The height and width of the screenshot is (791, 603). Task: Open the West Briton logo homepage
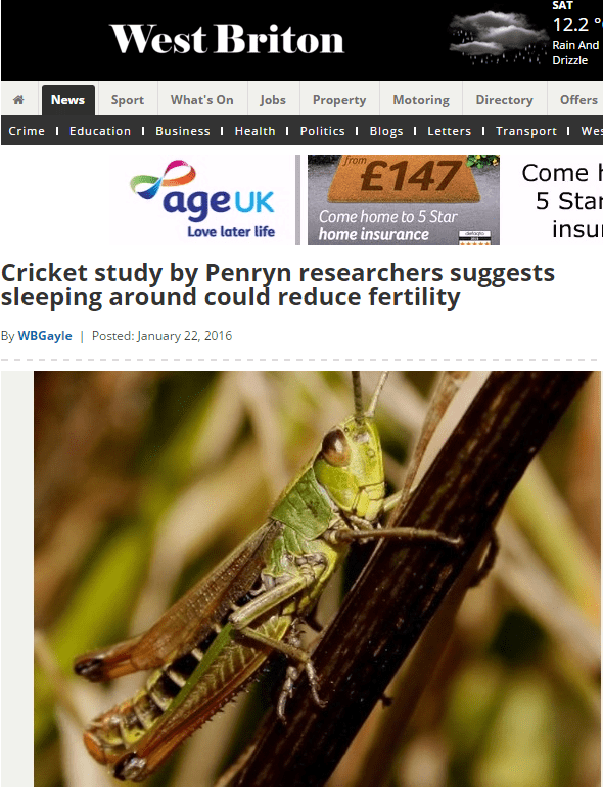pos(227,39)
